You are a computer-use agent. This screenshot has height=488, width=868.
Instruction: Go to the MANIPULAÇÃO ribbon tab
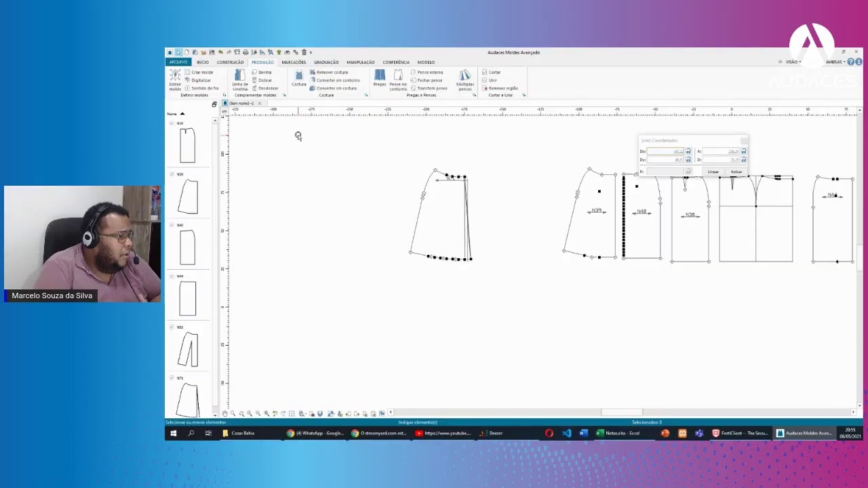point(361,62)
